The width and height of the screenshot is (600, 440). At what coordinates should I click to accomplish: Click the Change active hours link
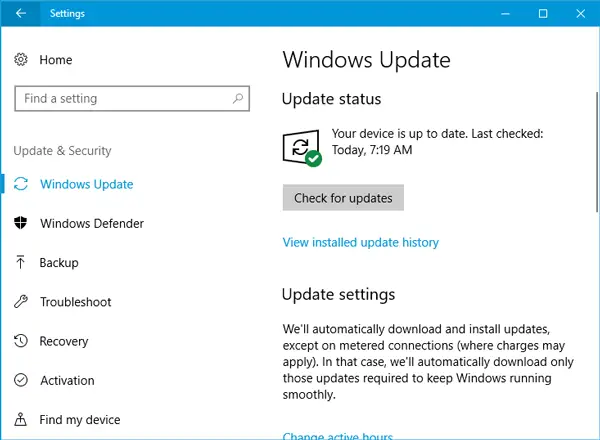(x=338, y=436)
